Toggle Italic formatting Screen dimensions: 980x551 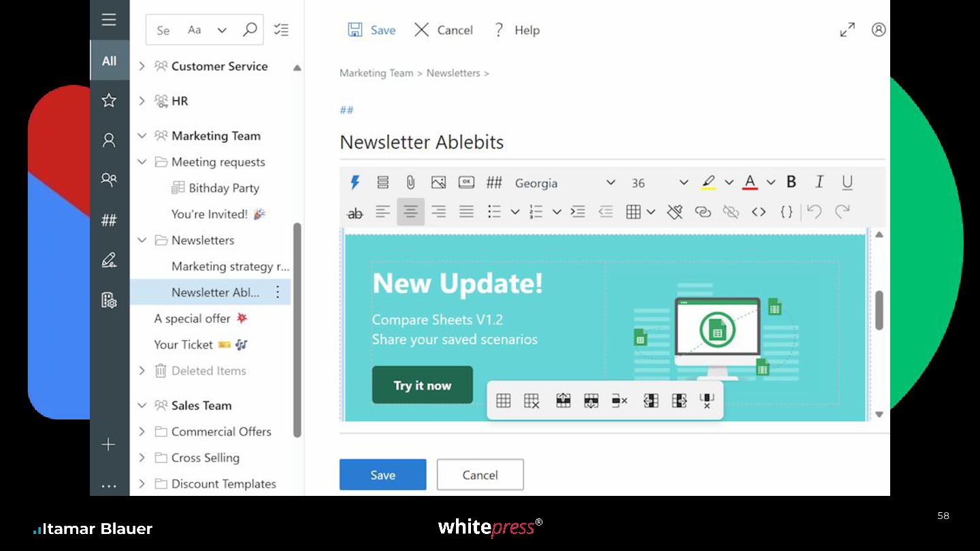click(x=819, y=182)
